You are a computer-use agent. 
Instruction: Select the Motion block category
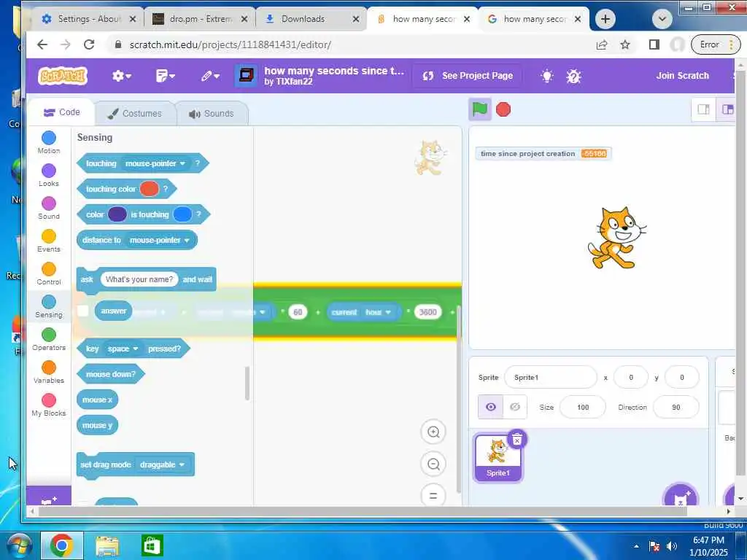tap(49, 142)
